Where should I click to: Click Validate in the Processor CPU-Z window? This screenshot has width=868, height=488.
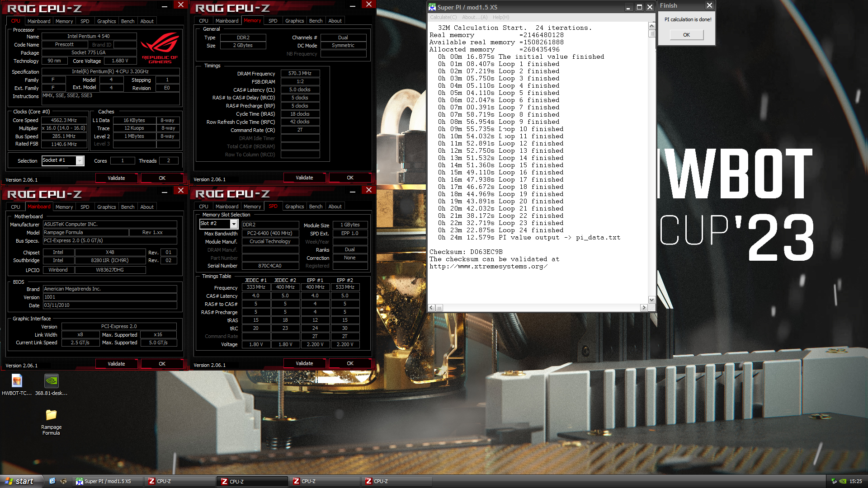click(x=116, y=178)
